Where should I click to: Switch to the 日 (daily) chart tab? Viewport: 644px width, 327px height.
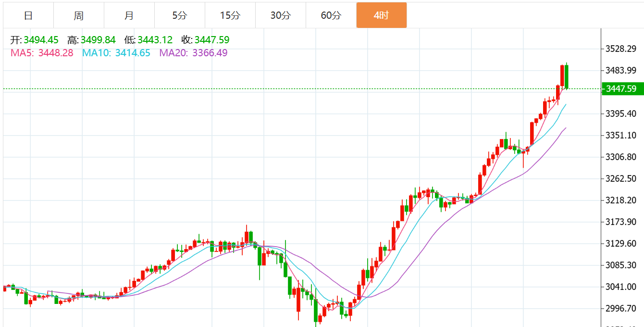(x=28, y=15)
